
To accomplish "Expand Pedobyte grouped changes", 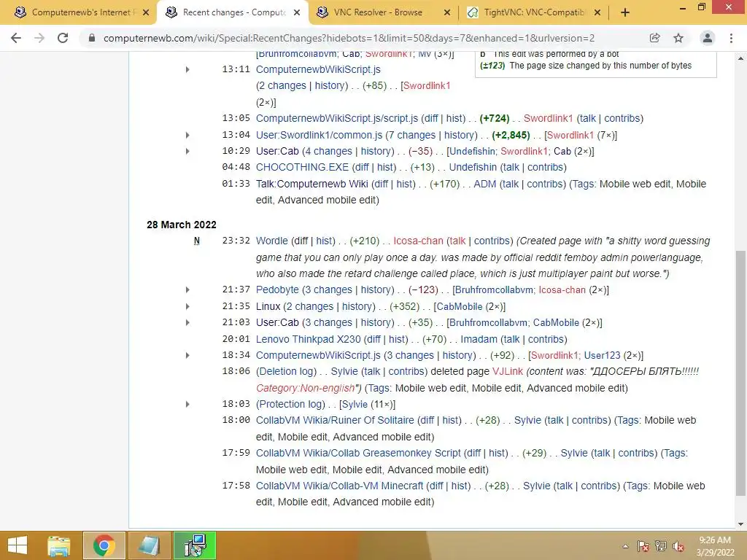I will (x=187, y=290).
